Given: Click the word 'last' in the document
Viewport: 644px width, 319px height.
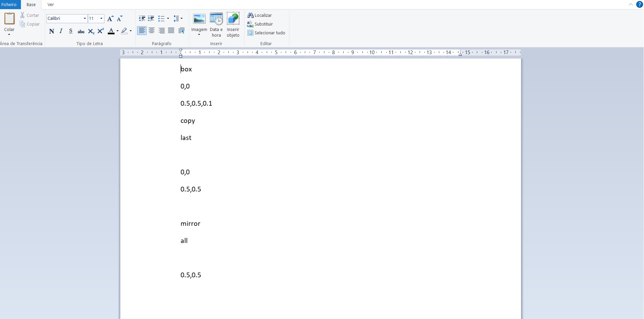Looking at the screenshot, I should [186, 138].
